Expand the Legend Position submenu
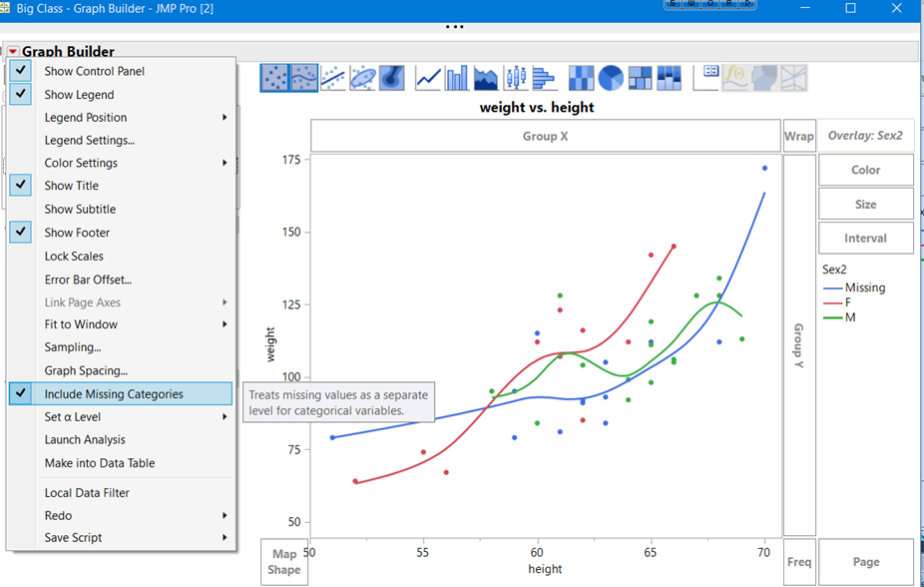The width and height of the screenshot is (924, 587). tap(80, 118)
